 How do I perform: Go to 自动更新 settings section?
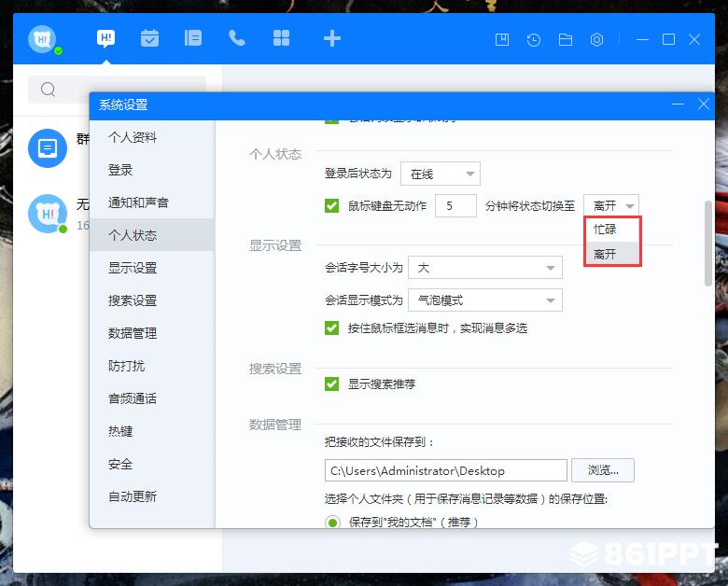tap(152, 496)
